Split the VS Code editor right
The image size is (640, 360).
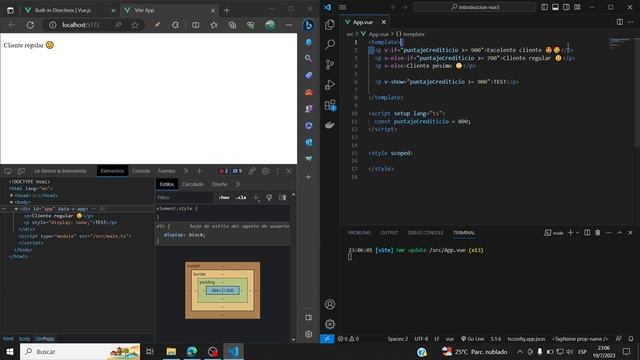click(620, 22)
